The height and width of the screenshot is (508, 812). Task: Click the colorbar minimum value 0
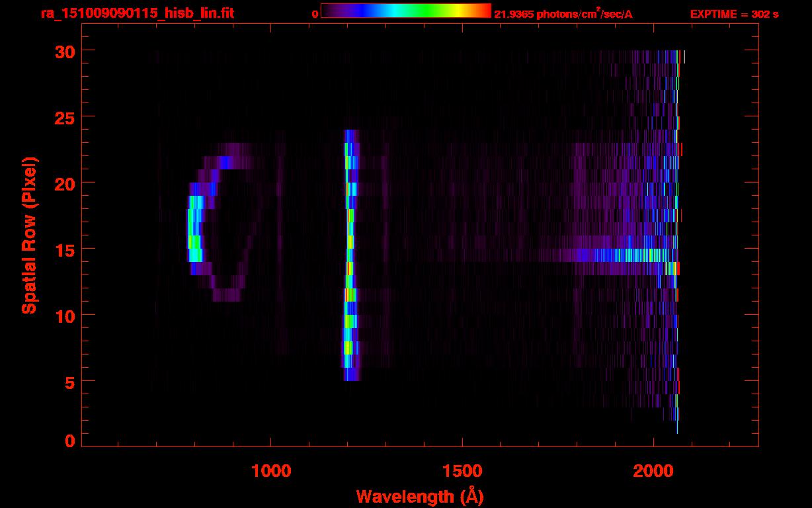pos(315,14)
